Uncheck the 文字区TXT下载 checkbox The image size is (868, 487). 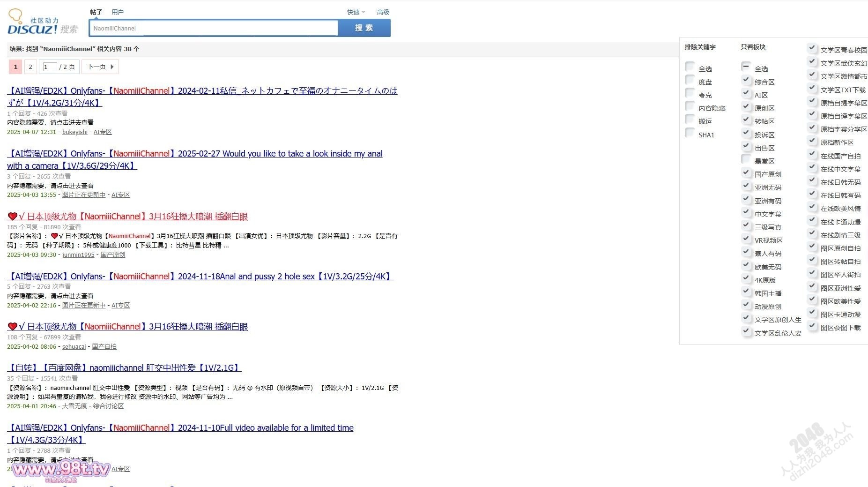pyautogui.click(x=812, y=88)
